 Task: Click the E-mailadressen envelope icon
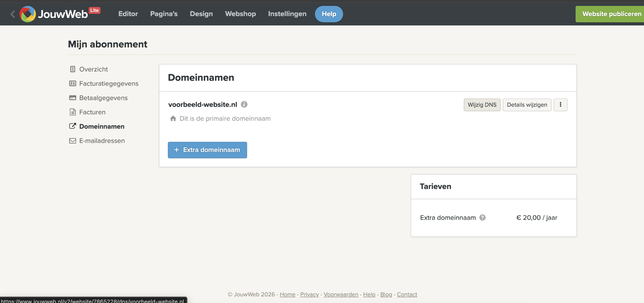coord(73,141)
